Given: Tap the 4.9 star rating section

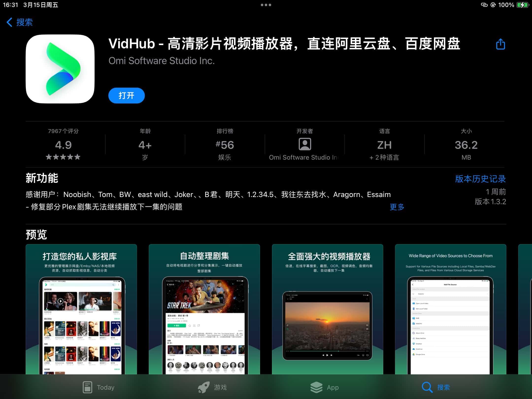Looking at the screenshot, I should pos(63,145).
